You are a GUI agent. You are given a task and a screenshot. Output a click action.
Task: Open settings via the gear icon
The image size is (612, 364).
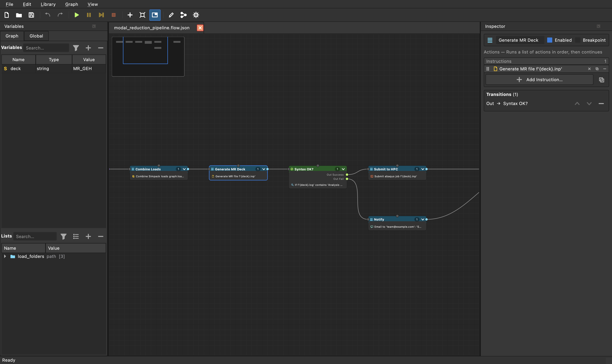click(x=196, y=15)
